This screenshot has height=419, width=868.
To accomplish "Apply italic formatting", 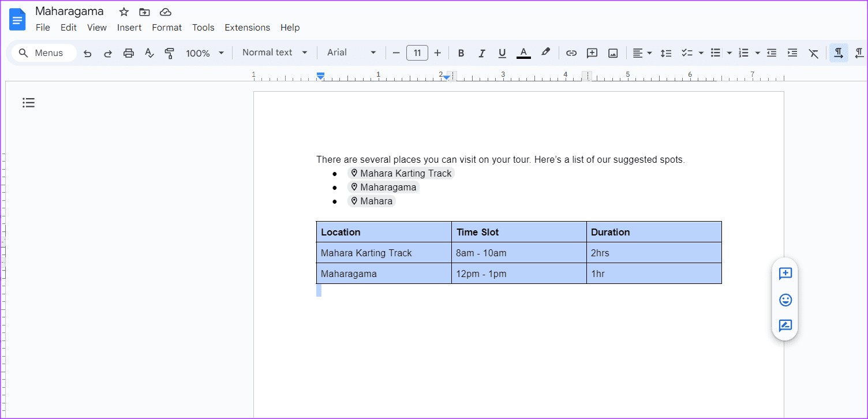I will pos(482,53).
